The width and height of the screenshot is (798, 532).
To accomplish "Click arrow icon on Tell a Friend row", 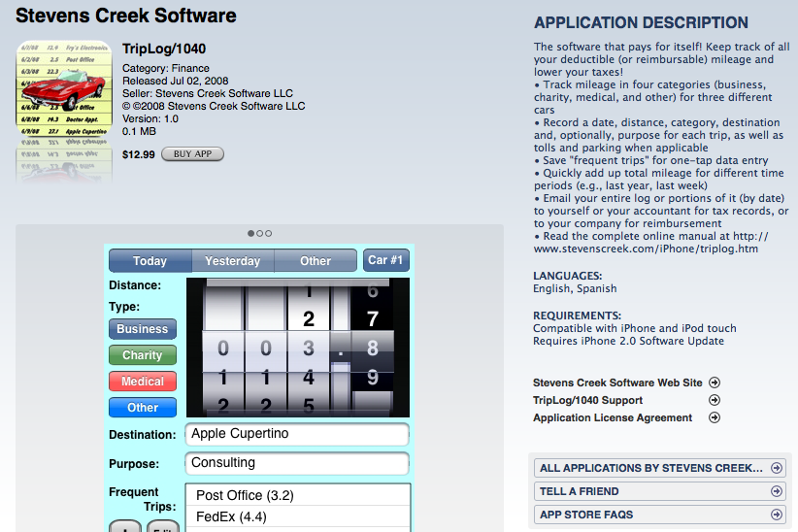I will 776,491.
